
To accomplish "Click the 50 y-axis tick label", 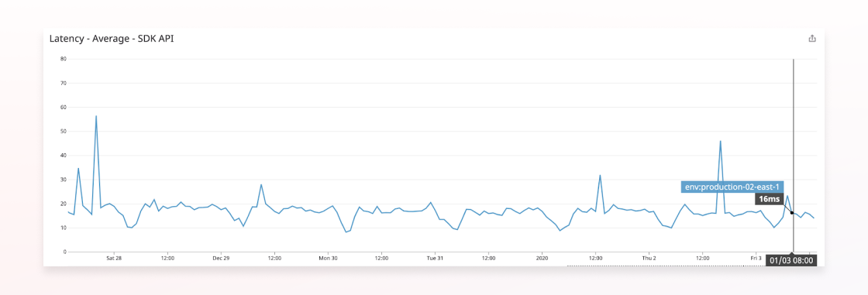I will click(63, 131).
